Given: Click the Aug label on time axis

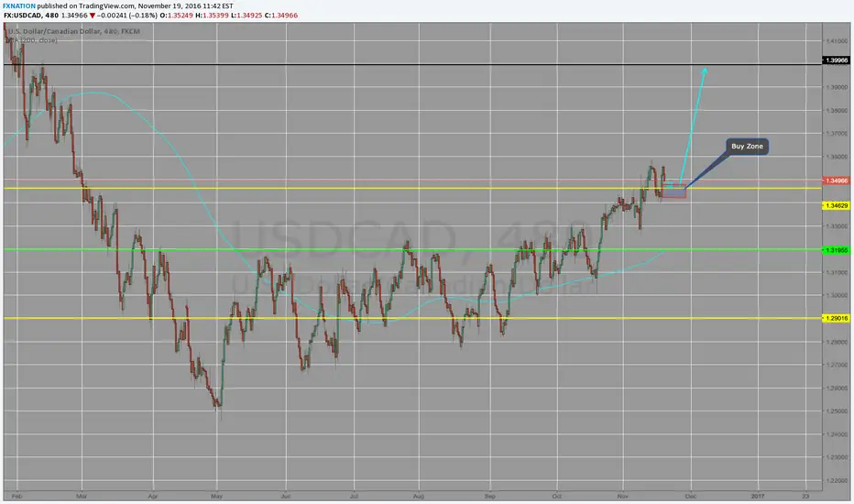Looking at the screenshot, I should click(x=418, y=497).
